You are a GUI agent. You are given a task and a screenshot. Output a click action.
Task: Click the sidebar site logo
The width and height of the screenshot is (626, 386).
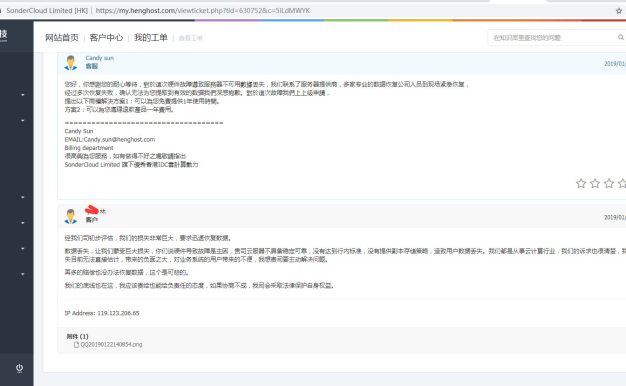pyautogui.click(x=3, y=35)
